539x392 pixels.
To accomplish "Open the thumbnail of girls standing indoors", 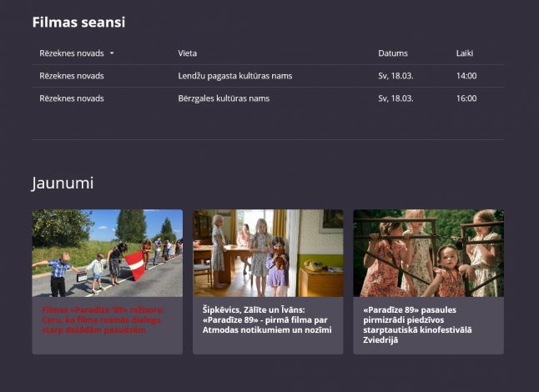I will (x=268, y=253).
